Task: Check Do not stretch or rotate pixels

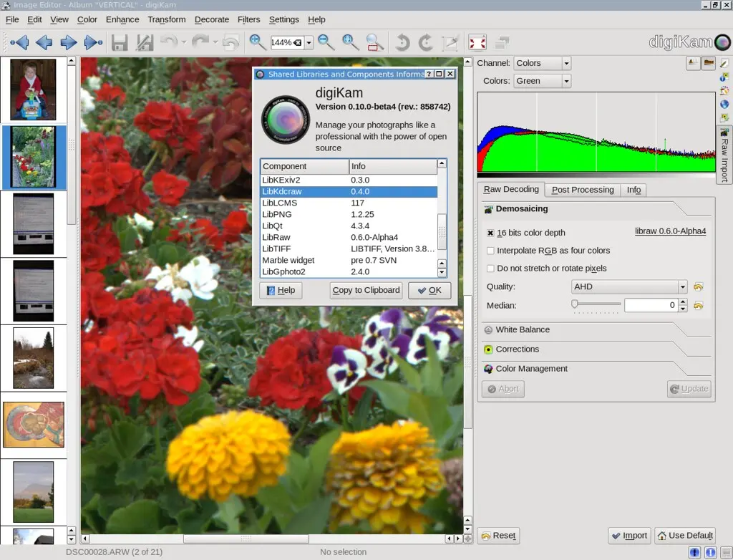Action: pyautogui.click(x=490, y=269)
